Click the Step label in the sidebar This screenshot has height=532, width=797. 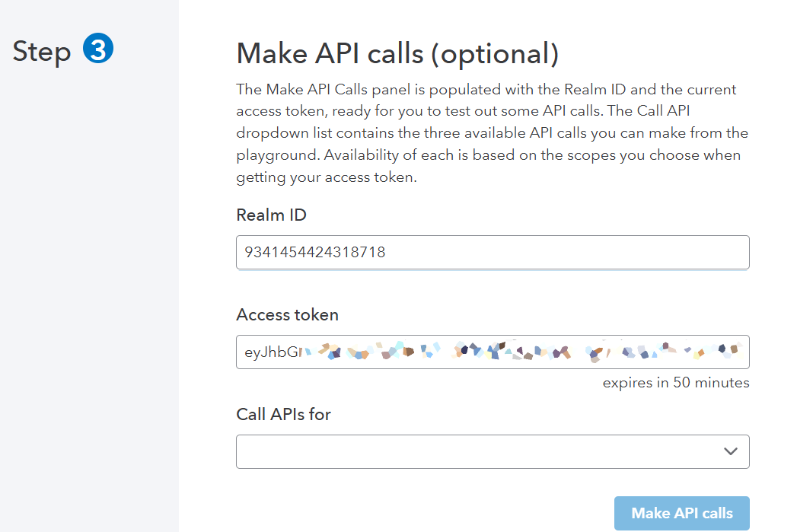click(42, 52)
